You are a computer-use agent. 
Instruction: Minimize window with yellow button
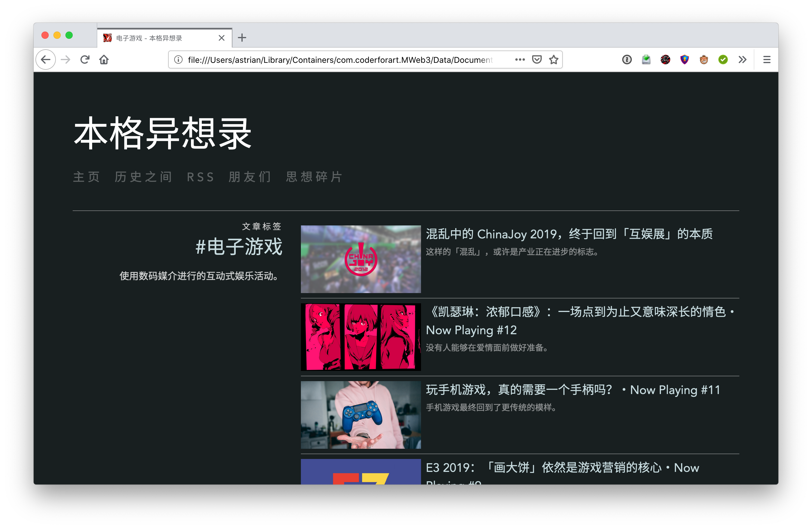57,35
